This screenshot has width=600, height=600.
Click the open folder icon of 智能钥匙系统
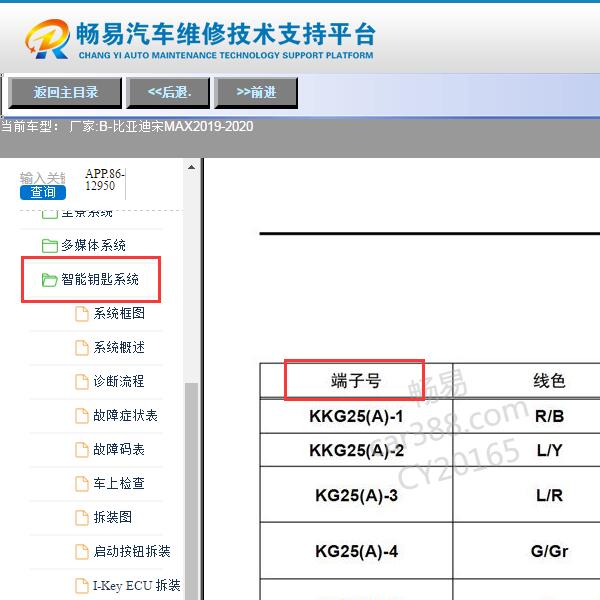[49, 280]
